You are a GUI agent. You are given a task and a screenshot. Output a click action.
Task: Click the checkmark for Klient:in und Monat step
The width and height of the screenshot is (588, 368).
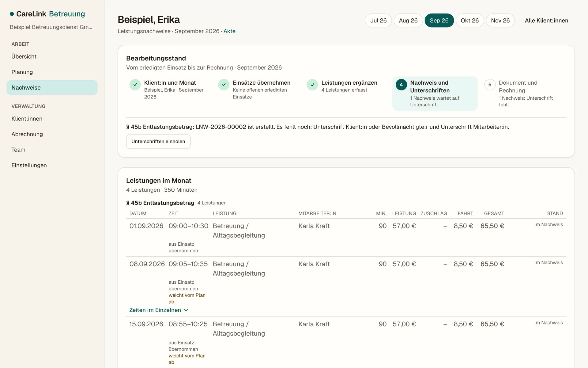(x=135, y=85)
